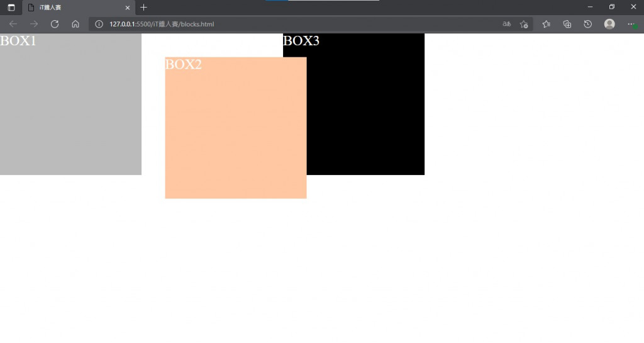
Task: Open the translate page icon
Action: (x=507, y=25)
